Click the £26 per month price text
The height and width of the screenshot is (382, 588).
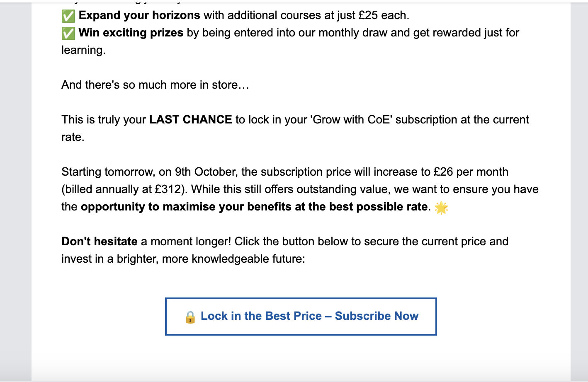click(x=471, y=172)
